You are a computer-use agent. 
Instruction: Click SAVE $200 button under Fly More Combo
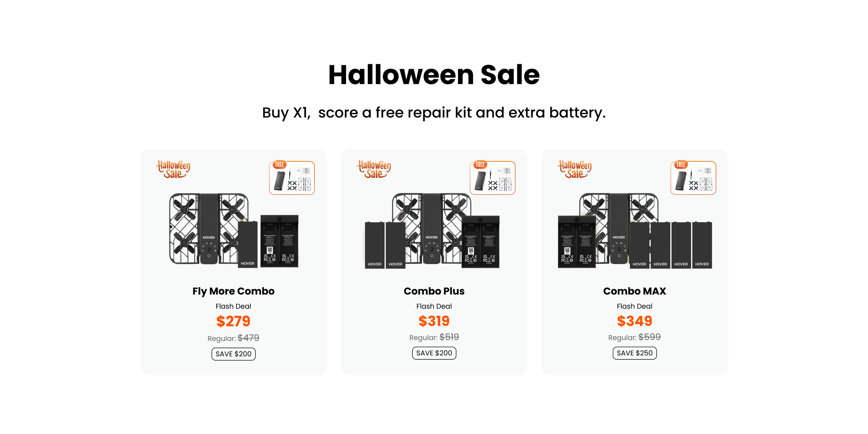(x=233, y=354)
